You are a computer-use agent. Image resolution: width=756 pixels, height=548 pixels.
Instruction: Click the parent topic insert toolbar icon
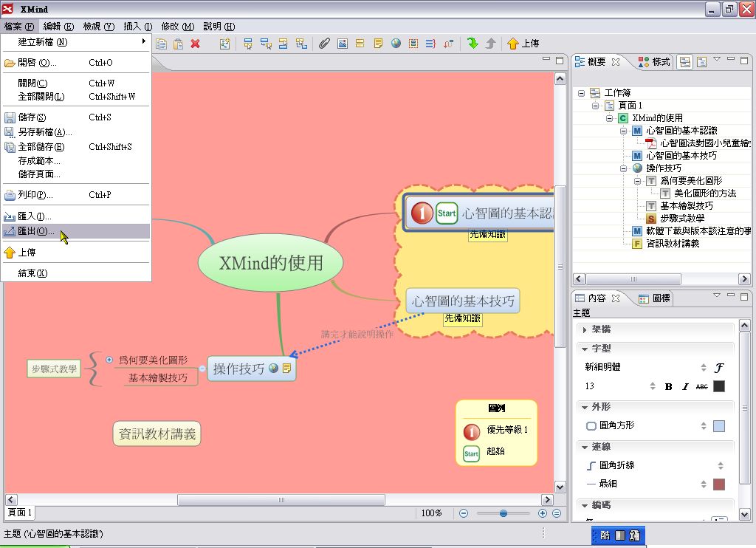301,44
